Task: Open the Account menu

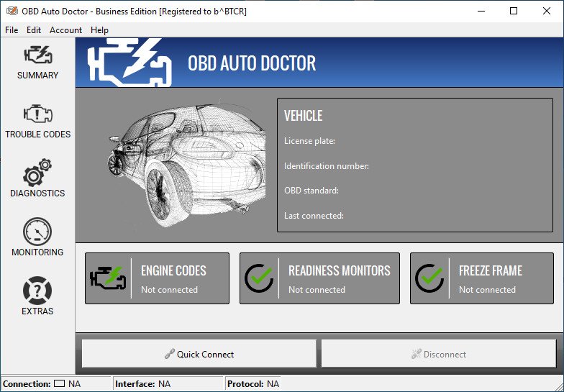Action: (x=65, y=30)
